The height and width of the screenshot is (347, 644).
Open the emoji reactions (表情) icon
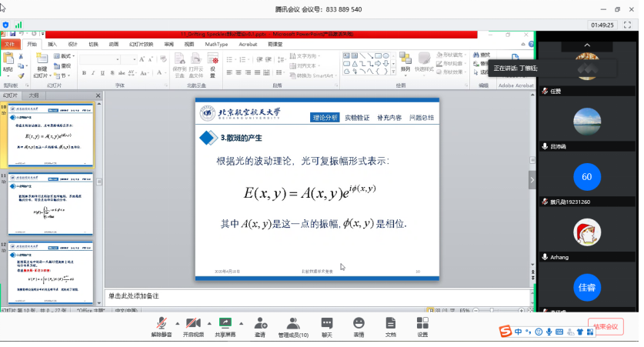(x=359, y=323)
